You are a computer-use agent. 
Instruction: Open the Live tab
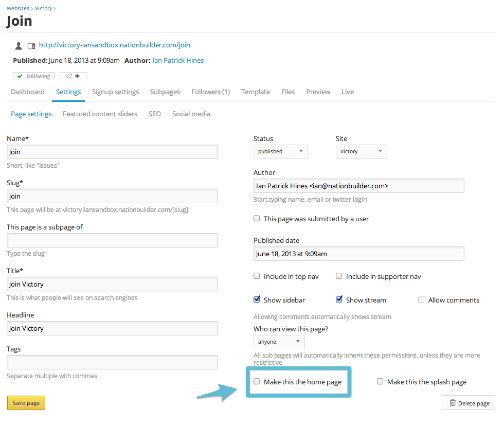point(348,92)
